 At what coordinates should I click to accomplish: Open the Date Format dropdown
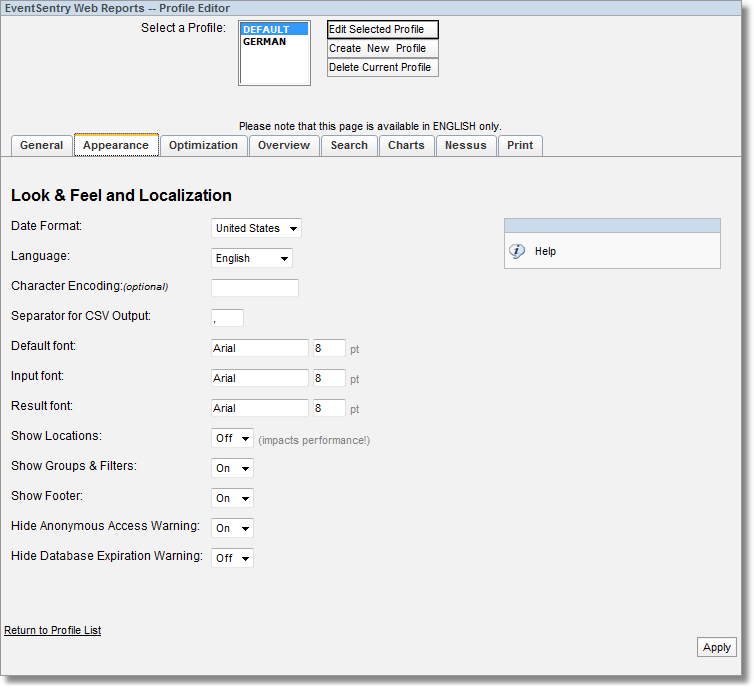point(256,228)
